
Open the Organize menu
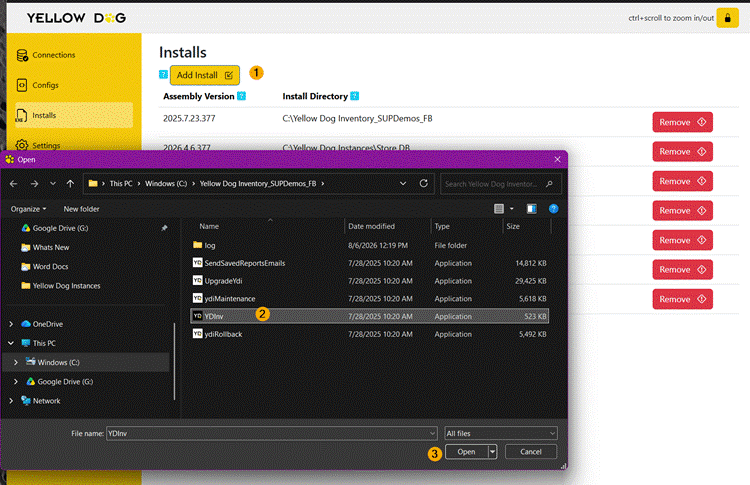[x=29, y=209]
